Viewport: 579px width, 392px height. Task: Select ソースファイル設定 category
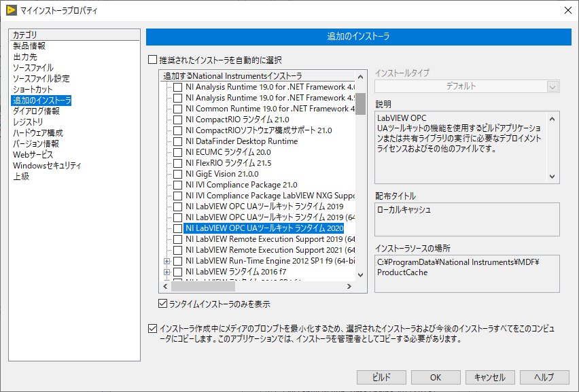point(41,78)
